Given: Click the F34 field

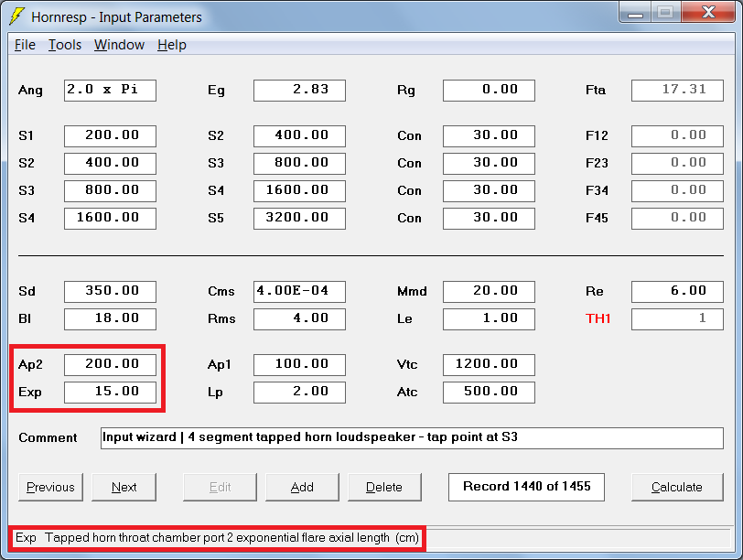Looking at the screenshot, I should coord(678,191).
